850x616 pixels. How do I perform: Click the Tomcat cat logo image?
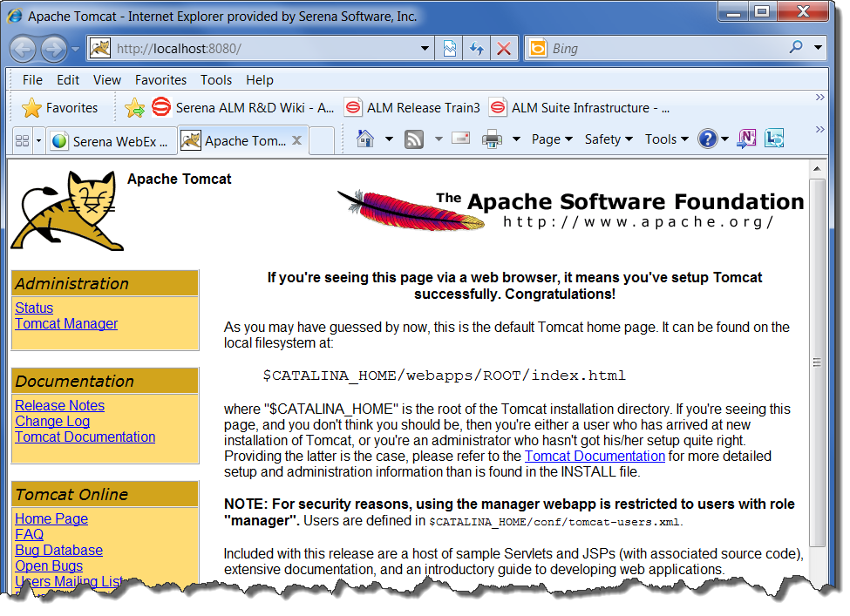tap(67, 212)
